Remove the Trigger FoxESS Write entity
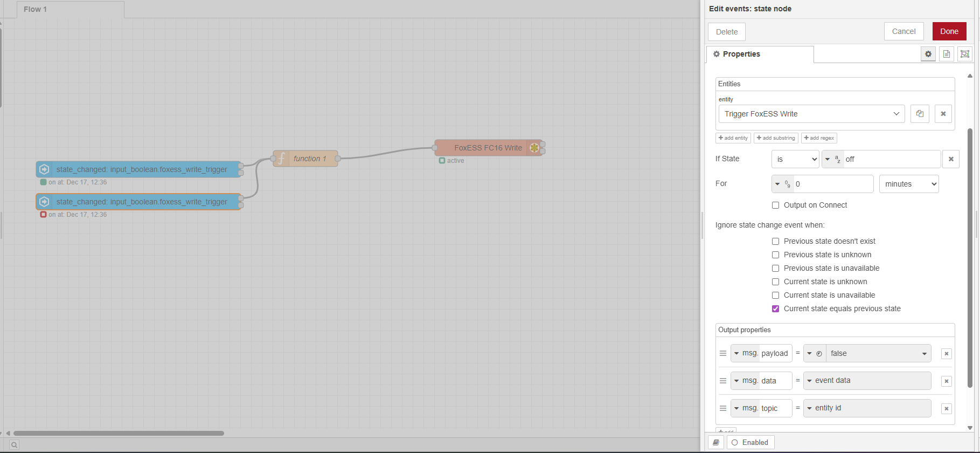Image resolution: width=980 pixels, height=453 pixels. pos(943,114)
